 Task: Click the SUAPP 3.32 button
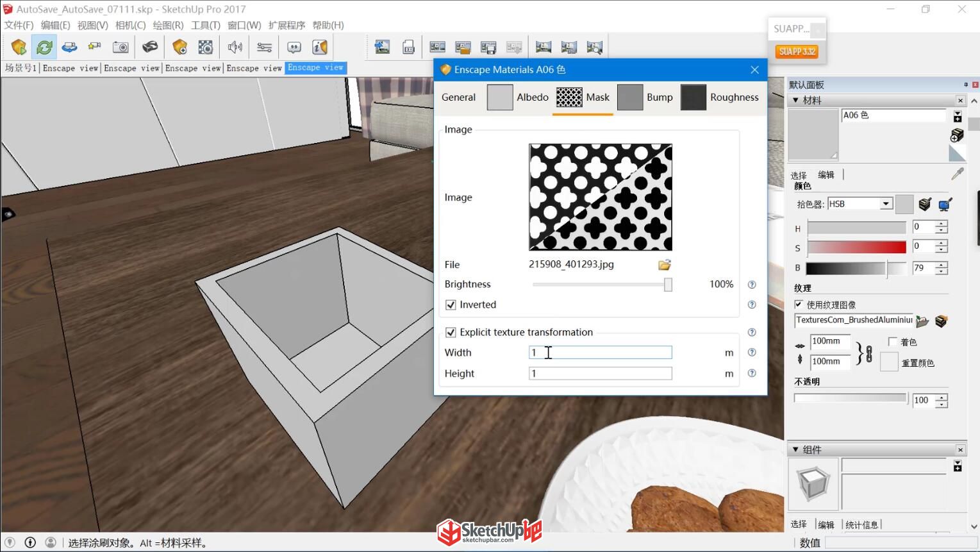pos(797,51)
